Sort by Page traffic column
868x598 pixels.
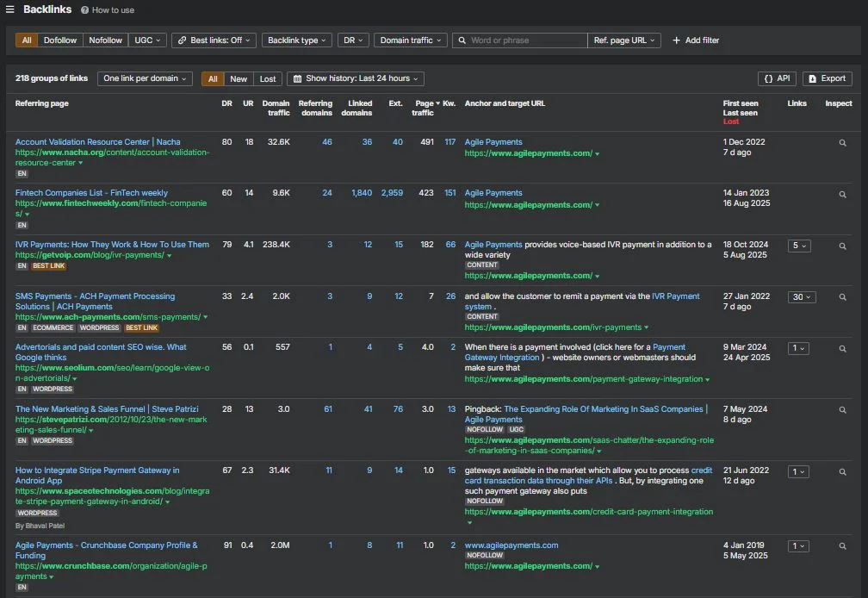(425, 108)
